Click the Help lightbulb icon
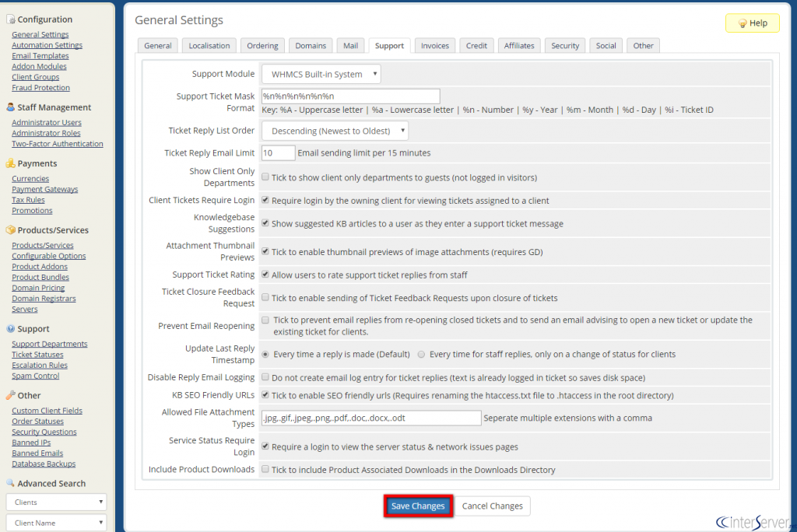This screenshot has height=532, width=797. (x=743, y=23)
